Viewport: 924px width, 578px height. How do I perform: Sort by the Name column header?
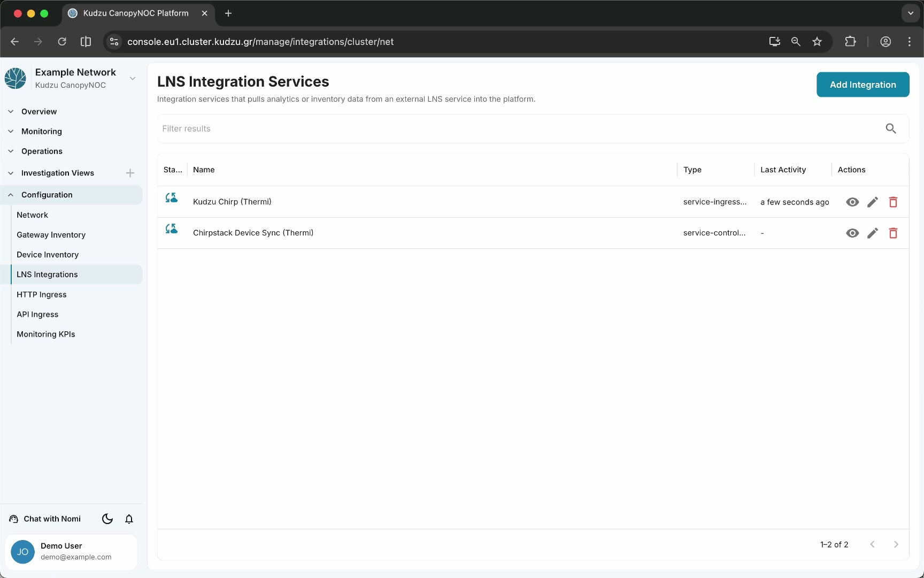pos(204,170)
